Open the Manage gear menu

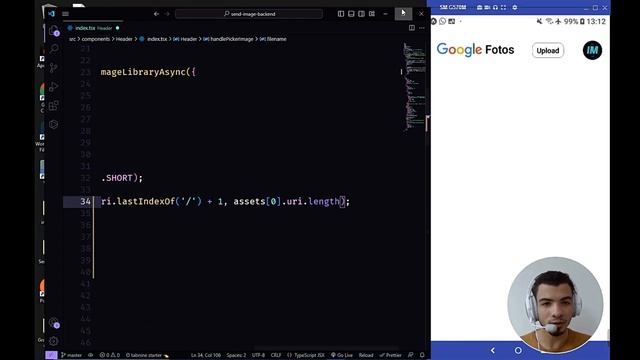53,341
